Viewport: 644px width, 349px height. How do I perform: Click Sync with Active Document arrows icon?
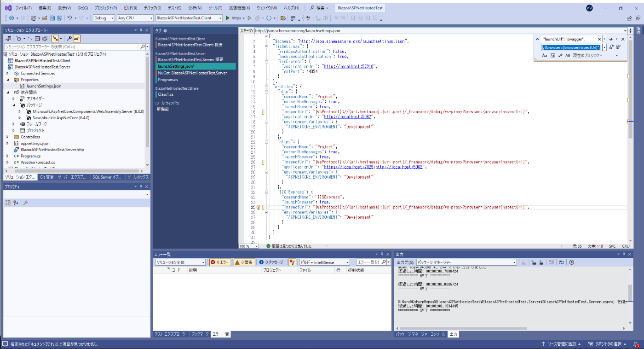[30, 39]
